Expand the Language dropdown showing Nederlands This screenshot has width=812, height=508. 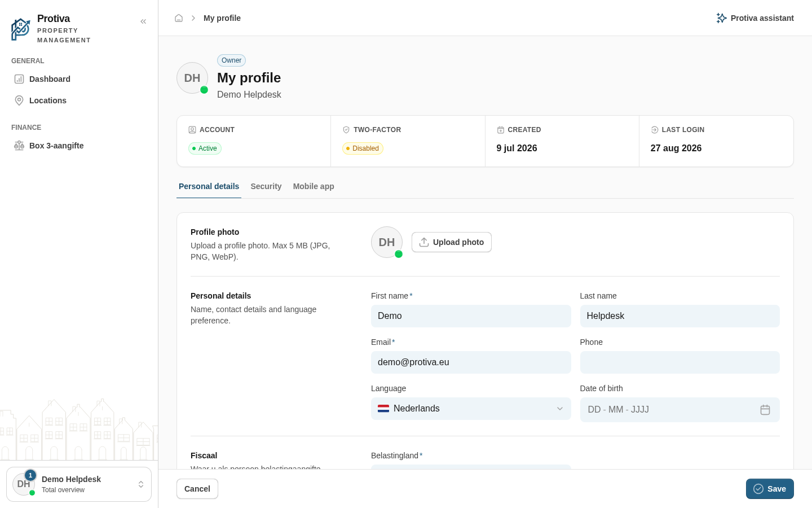coord(471,409)
